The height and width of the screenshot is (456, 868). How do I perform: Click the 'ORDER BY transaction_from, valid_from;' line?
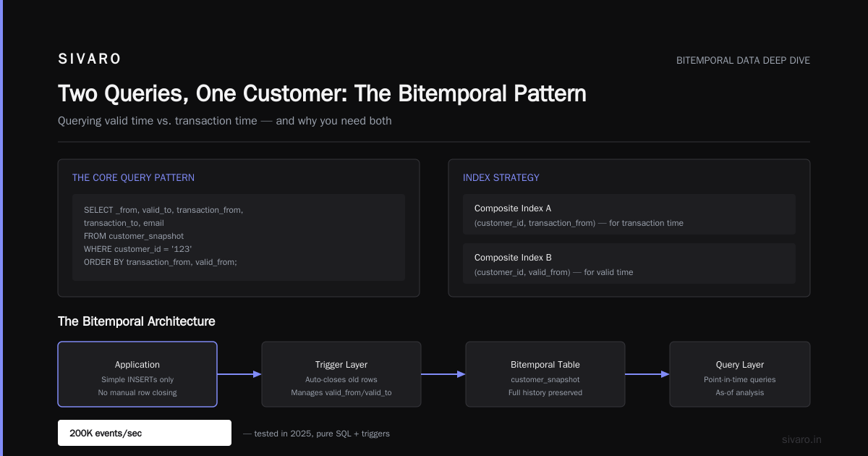(161, 262)
